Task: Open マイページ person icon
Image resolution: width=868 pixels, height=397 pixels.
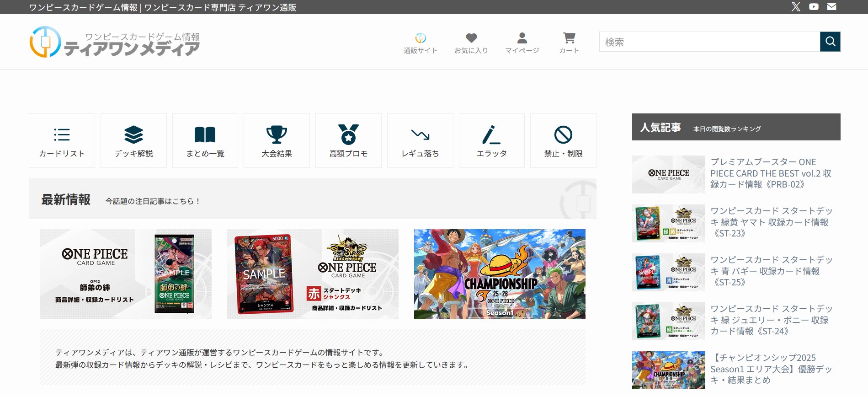Action: (x=522, y=43)
